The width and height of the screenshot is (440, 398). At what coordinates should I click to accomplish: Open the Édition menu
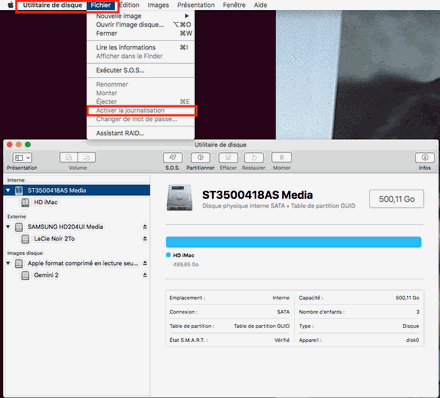(129, 5)
